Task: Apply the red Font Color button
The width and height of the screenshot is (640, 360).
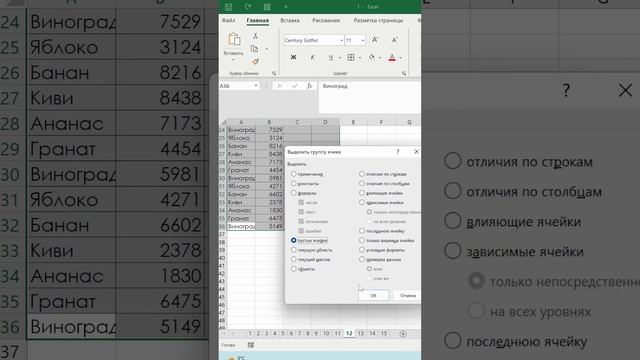Action: click(392, 58)
